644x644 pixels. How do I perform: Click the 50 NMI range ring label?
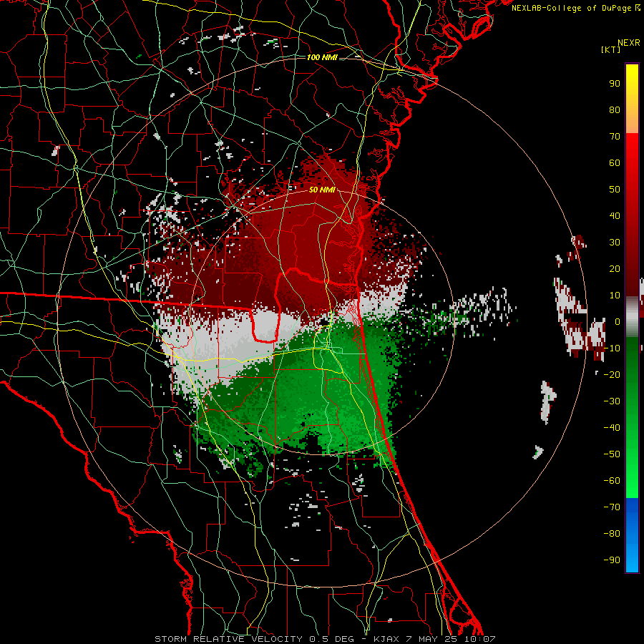[x=322, y=190]
